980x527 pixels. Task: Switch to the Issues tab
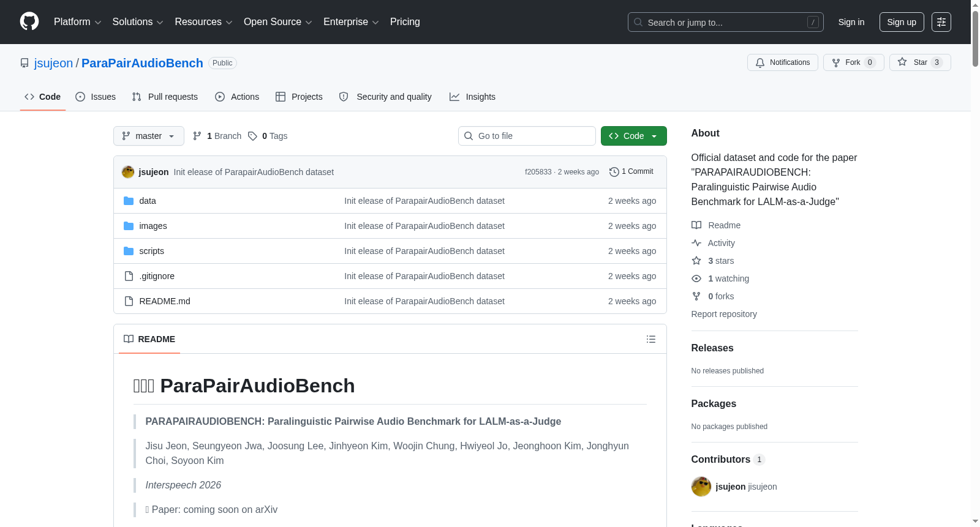(x=96, y=97)
